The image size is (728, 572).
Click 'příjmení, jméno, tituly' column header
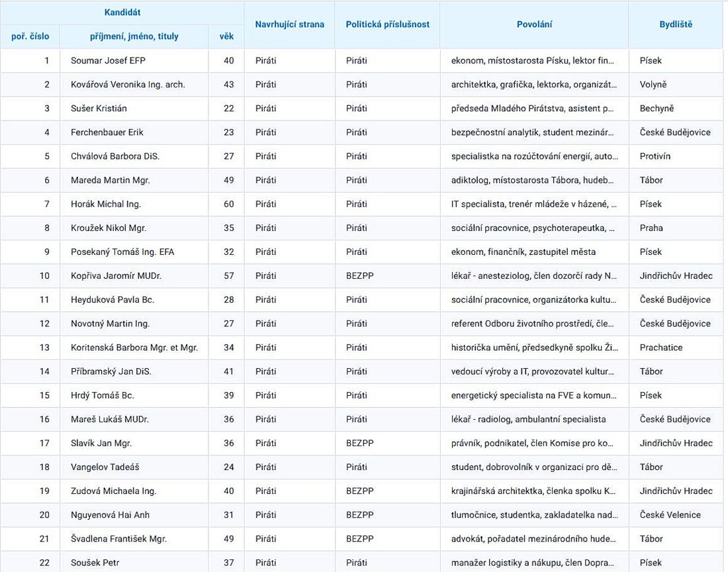[x=134, y=36]
